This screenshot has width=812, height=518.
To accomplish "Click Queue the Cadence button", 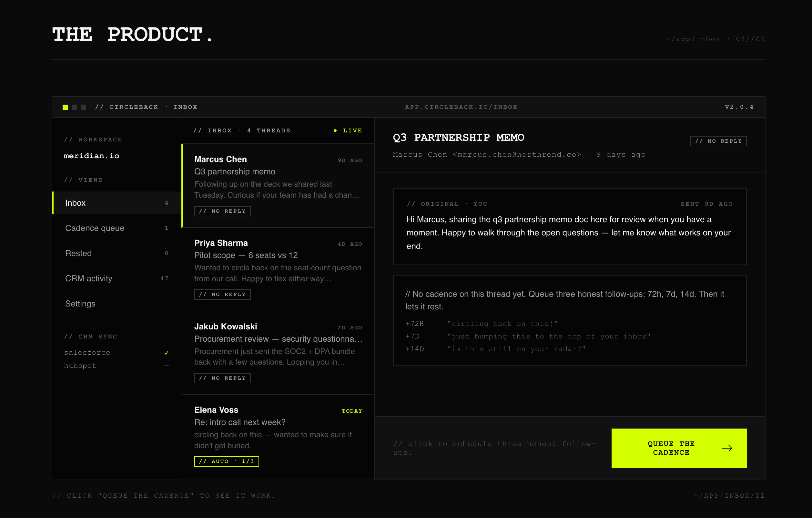I will tap(679, 448).
